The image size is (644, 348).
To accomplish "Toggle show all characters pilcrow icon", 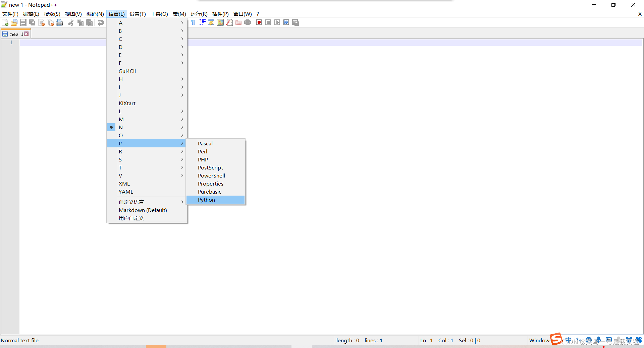I will [193, 22].
